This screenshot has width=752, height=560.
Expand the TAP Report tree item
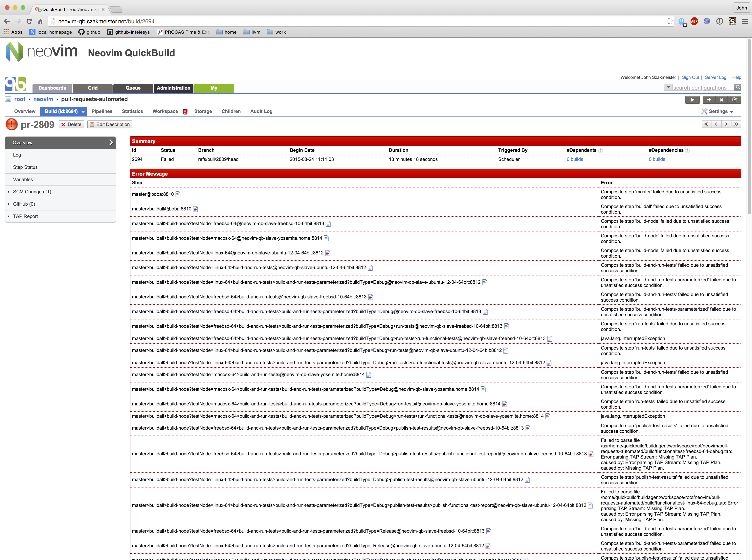pos(25,216)
